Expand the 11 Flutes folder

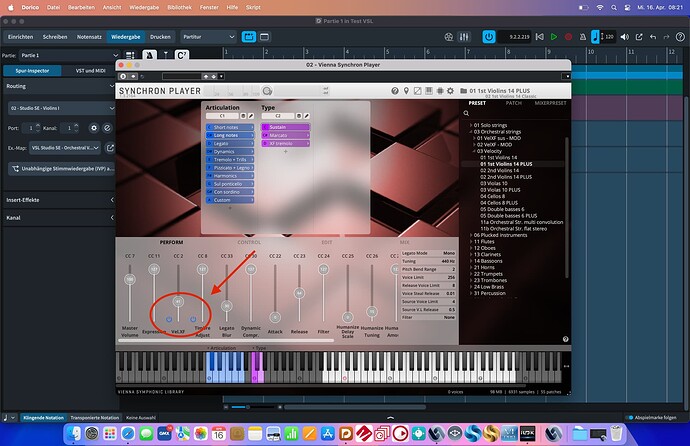[x=471, y=241]
